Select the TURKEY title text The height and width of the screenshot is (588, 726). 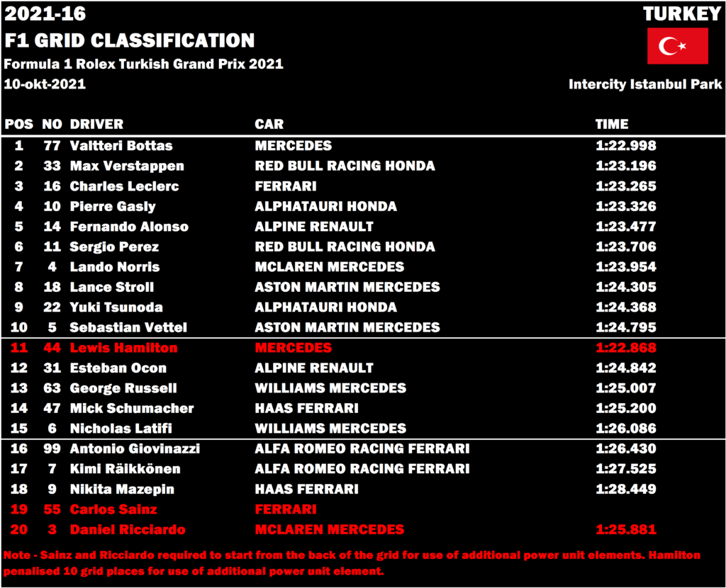(682, 14)
